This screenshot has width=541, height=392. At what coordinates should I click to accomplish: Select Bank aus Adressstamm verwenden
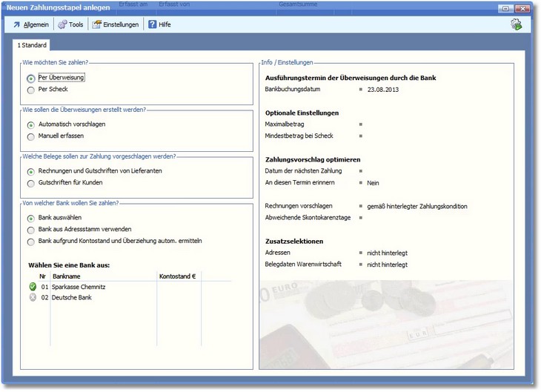31,230
